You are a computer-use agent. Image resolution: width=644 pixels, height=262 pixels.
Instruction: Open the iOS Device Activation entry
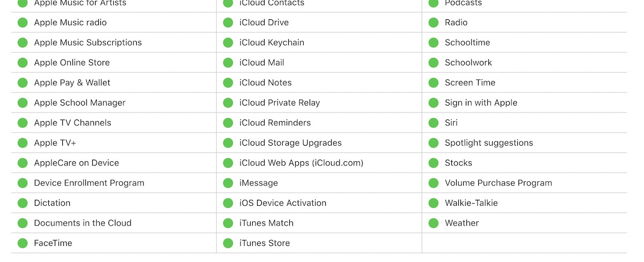283,203
